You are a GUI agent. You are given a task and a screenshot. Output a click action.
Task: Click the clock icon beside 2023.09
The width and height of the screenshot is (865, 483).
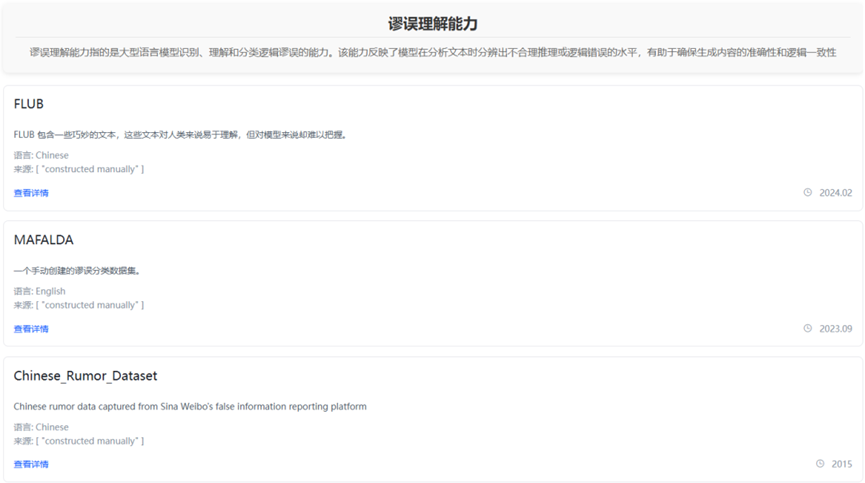tap(808, 328)
